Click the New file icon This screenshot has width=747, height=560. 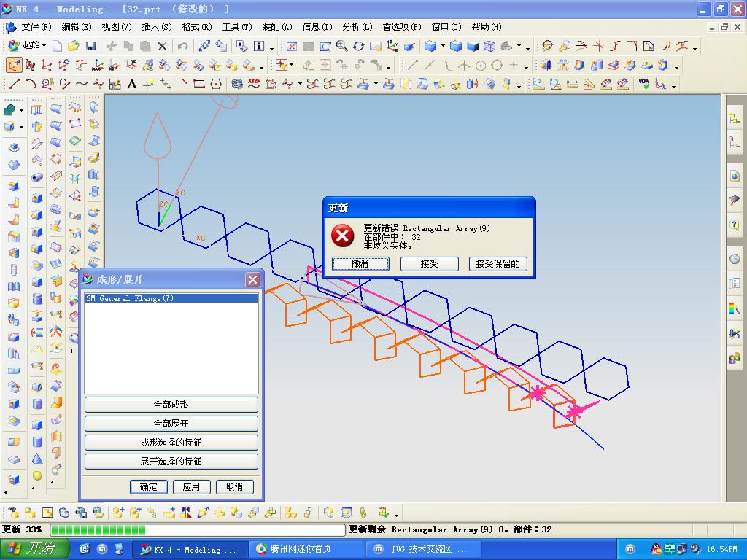57,46
